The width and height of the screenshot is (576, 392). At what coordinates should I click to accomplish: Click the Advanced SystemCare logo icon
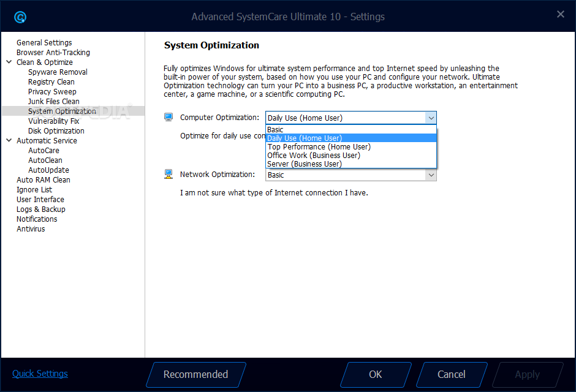tap(20, 17)
